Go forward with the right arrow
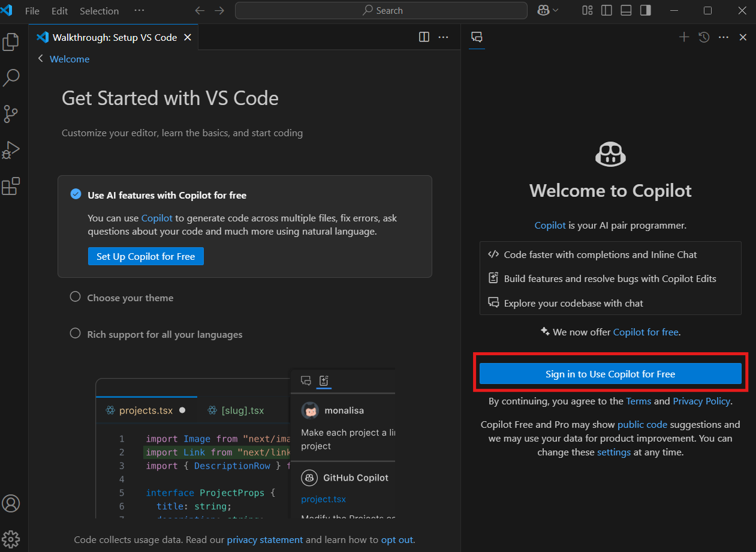Viewport: 756px width, 552px height. pos(219,11)
